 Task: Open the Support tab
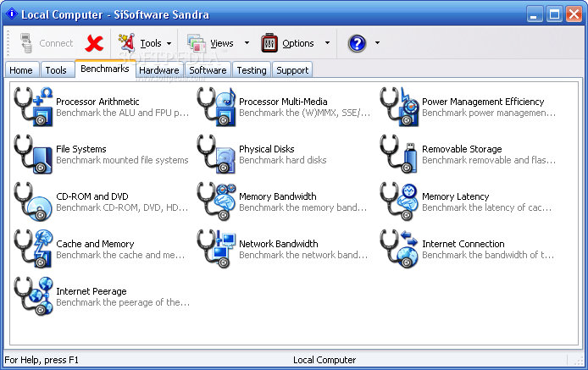[292, 70]
